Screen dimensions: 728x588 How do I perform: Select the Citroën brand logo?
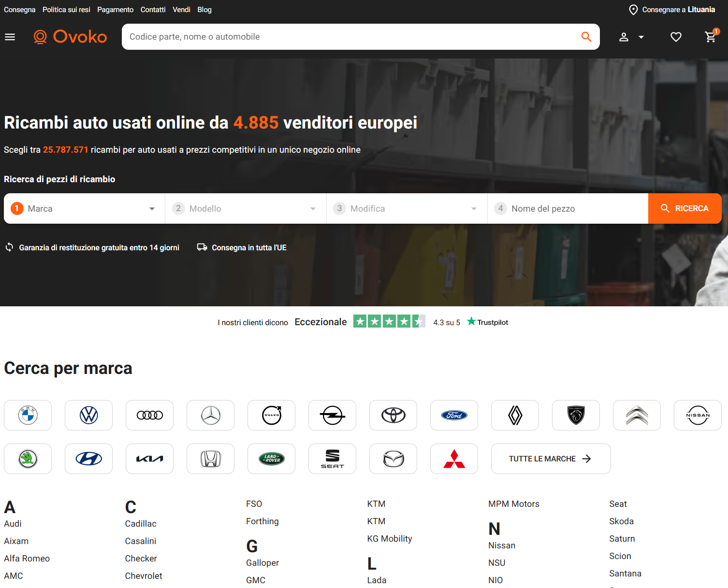click(x=637, y=415)
